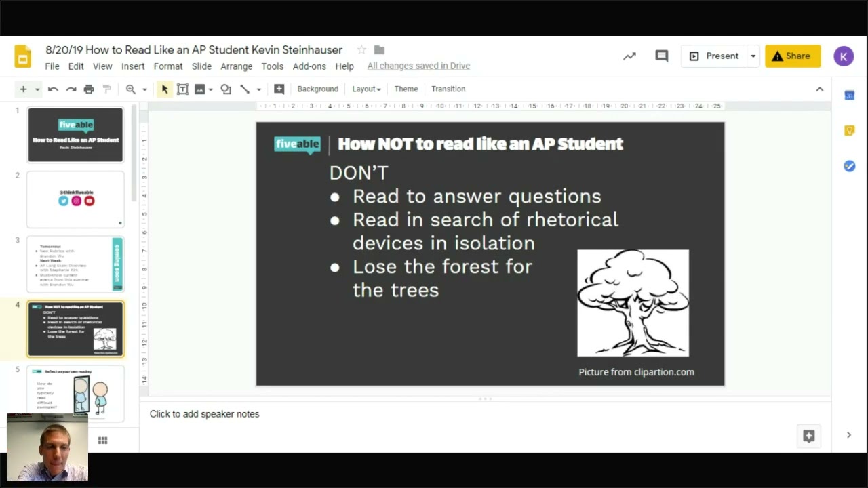Print the presentation

[89, 89]
